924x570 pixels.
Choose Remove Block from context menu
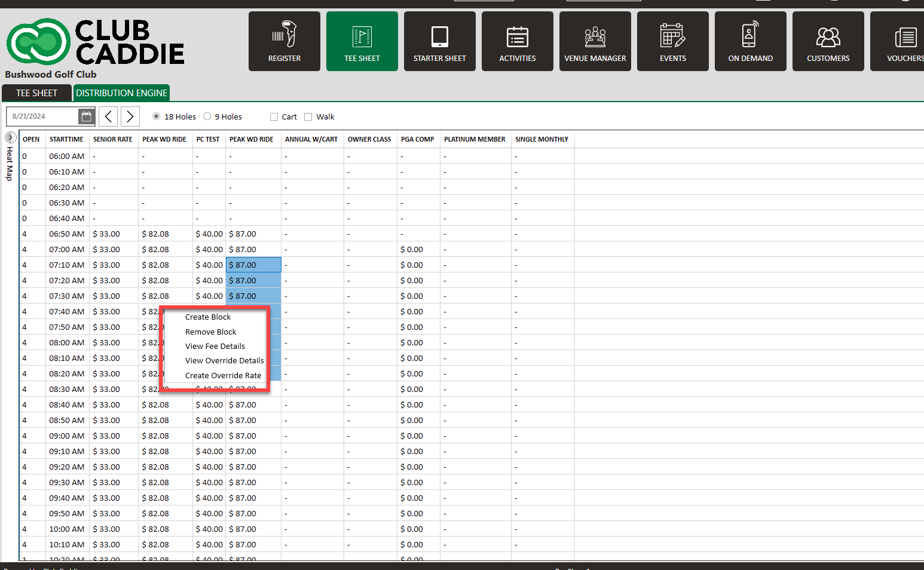click(211, 332)
